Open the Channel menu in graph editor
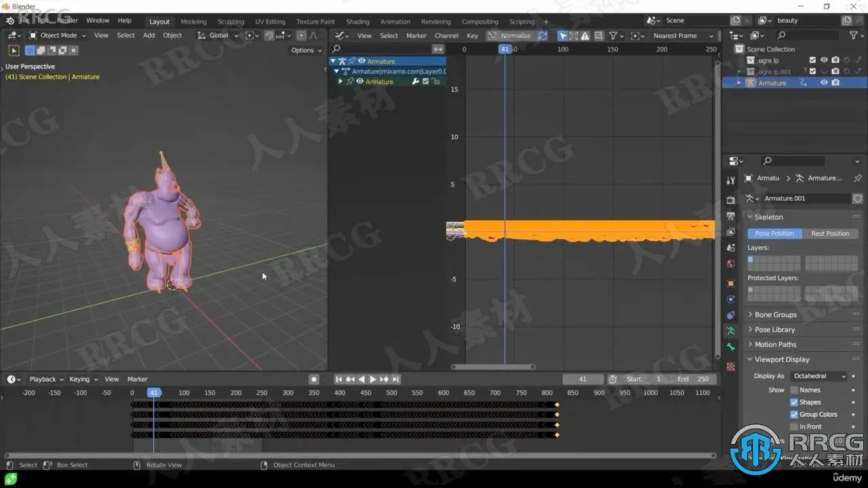 click(446, 36)
